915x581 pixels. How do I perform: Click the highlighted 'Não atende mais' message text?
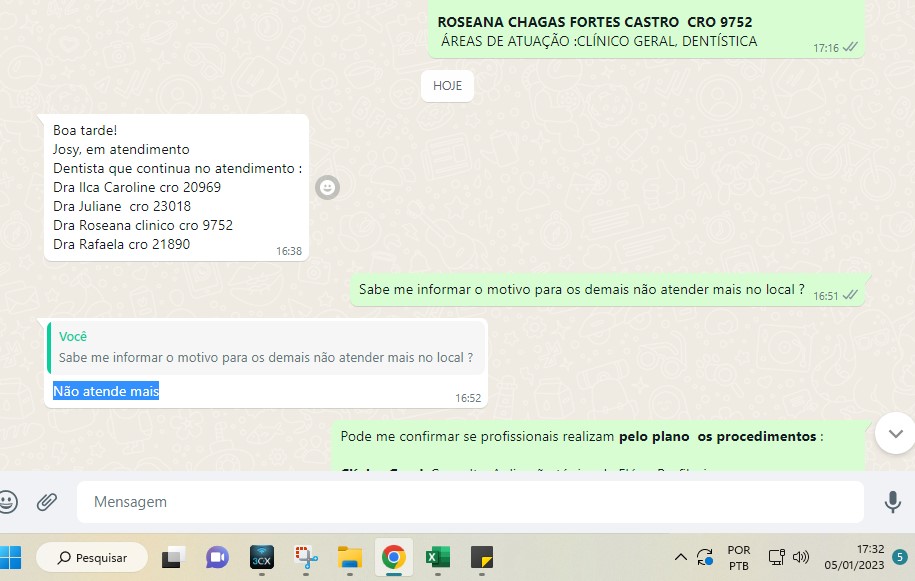point(106,391)
